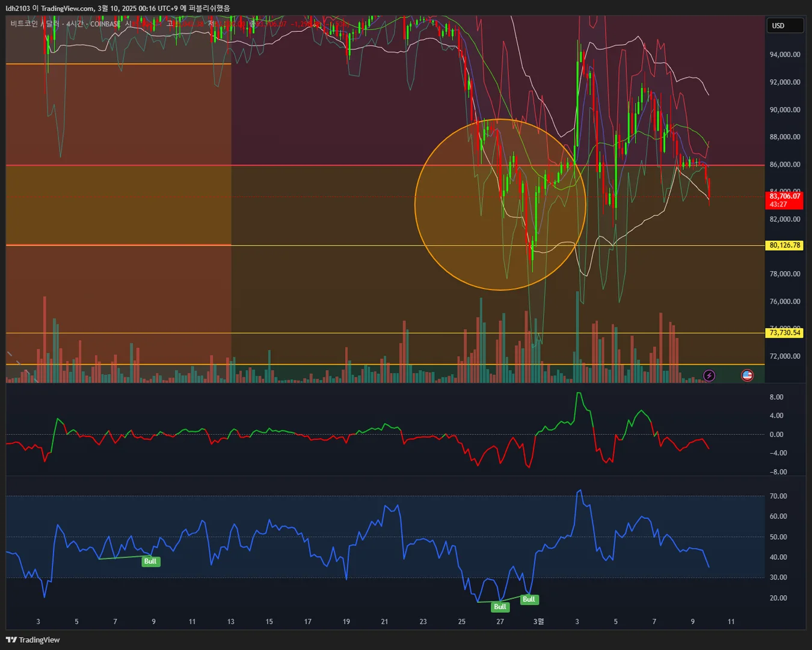Click the purple lightning event icon

(709, 376)
